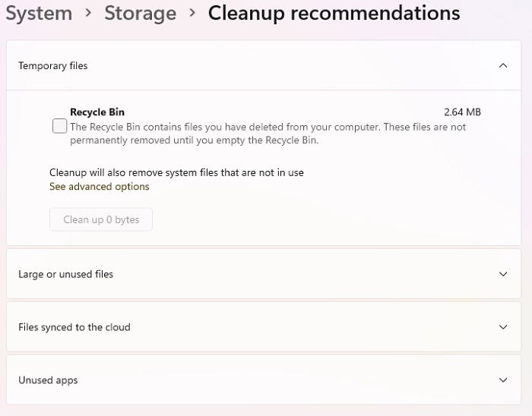Open the Unused apps section
Viewport: 532px width, 416px height.
[264, 380]
